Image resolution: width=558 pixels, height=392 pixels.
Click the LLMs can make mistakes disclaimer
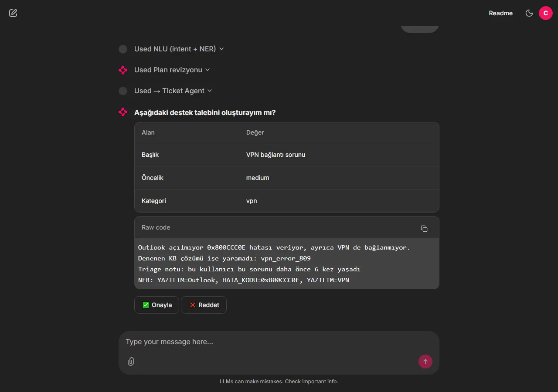click(279, 382)
